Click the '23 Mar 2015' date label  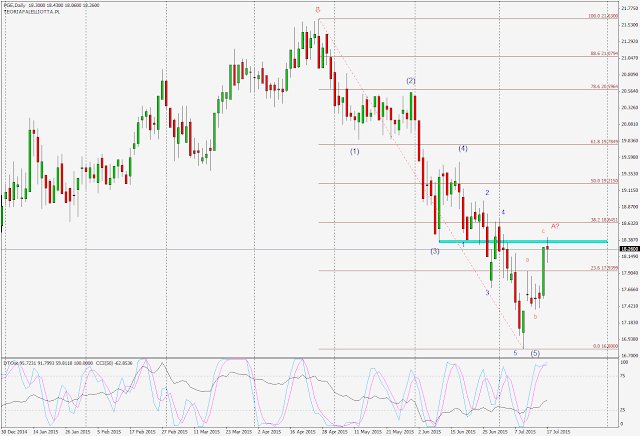238,432
